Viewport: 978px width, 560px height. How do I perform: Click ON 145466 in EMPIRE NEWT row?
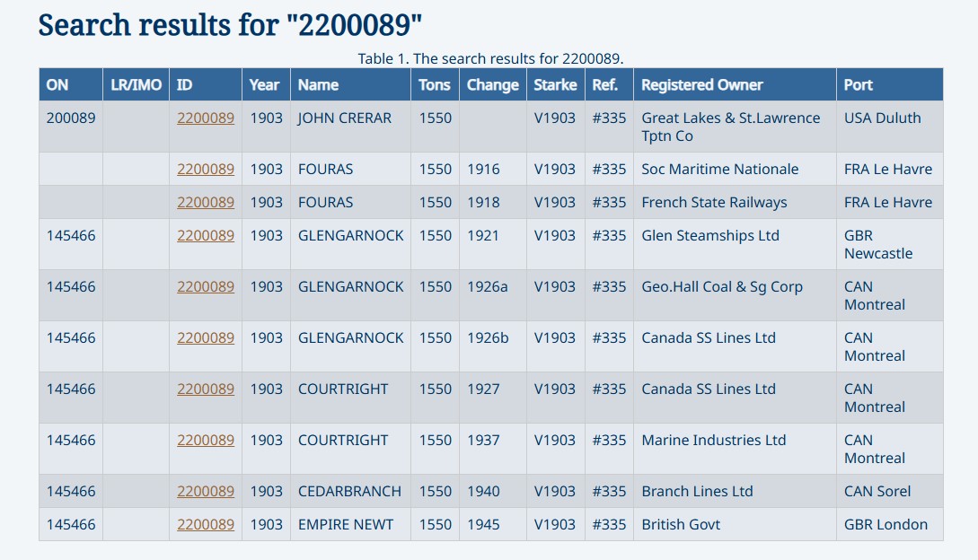(x=70, y=524)
